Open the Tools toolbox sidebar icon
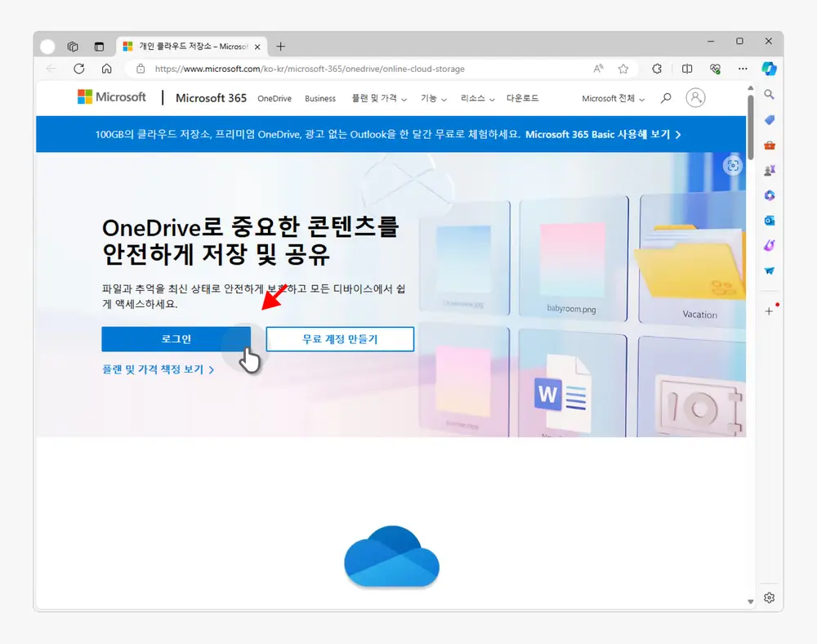Viewport: 817px width, 644px height. pos(769,145)
